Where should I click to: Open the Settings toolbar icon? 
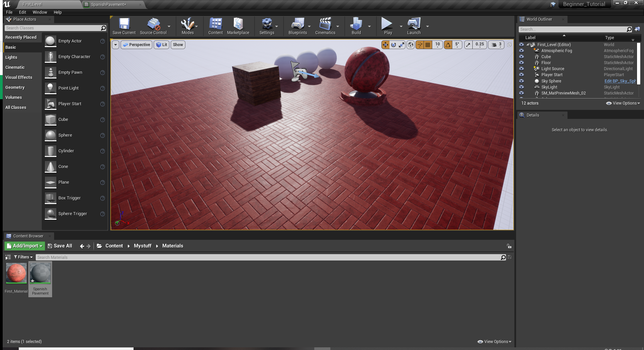click(x=267, y=26)
